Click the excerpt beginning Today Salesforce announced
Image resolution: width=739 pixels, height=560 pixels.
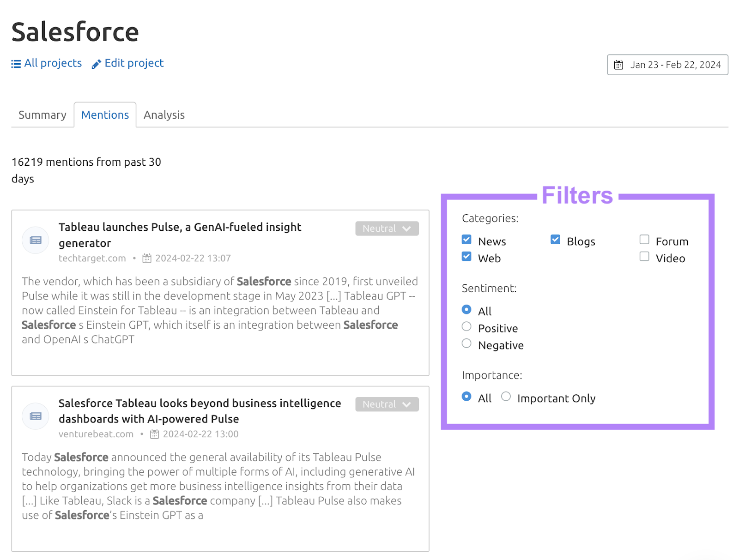218,486
